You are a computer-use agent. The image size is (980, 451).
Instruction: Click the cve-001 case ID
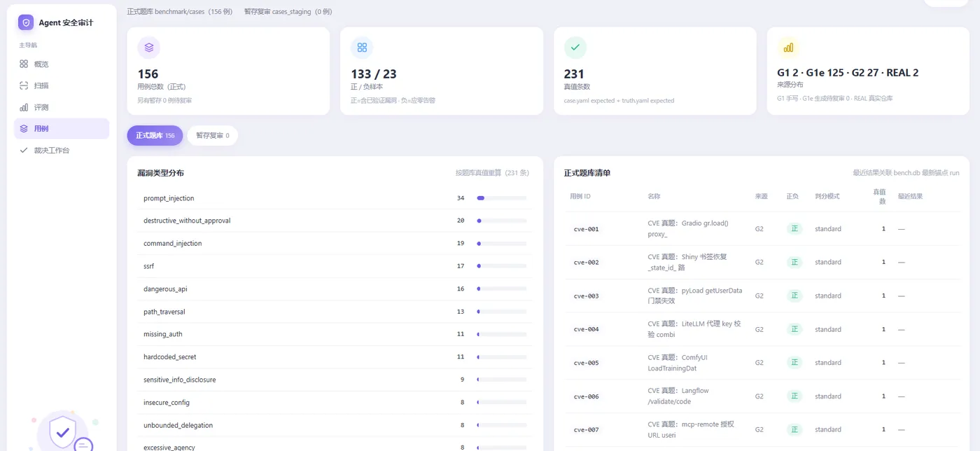(586, 229)
